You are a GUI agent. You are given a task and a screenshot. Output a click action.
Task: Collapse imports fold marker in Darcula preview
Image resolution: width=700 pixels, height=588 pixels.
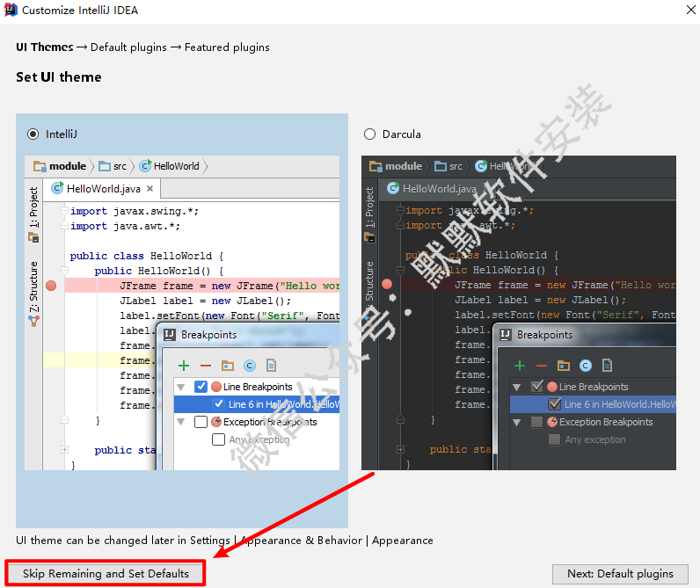point(400,210)
